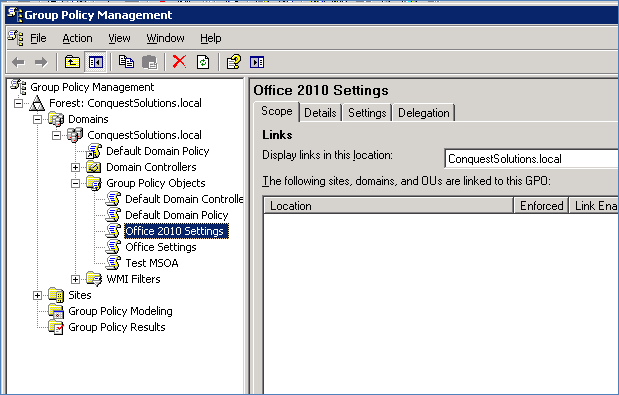Open the Action menu
The width and height of the screenshot is (619, 395).
click(x=77, y=38)
